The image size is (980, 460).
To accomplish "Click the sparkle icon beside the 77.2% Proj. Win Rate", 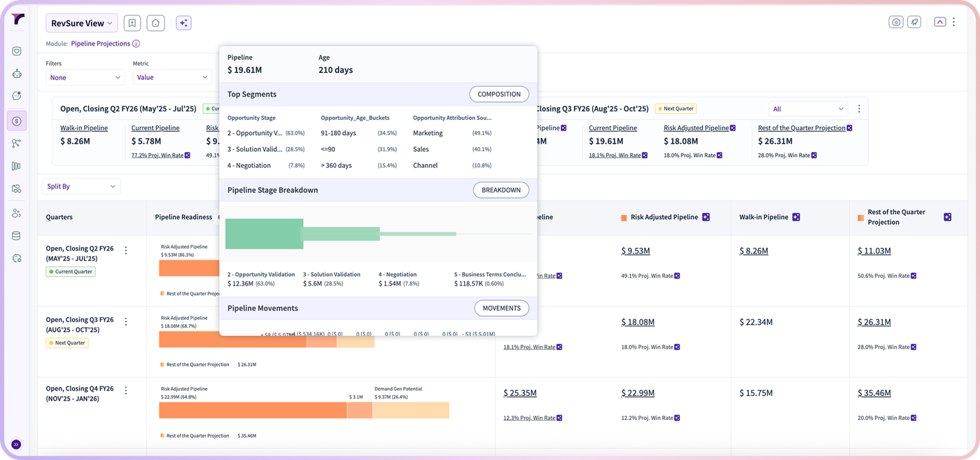I will point(187,155).
